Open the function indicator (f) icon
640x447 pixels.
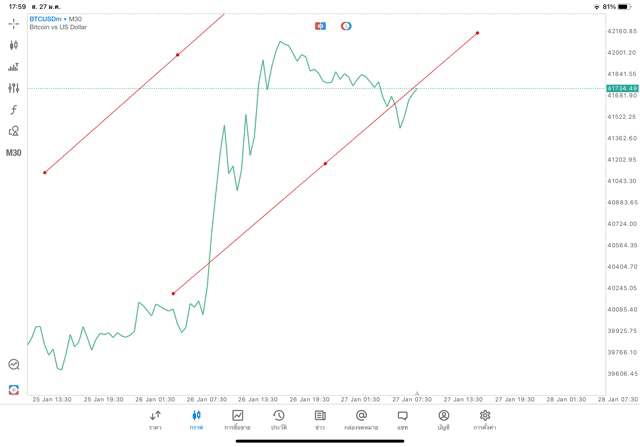click(x=14, y=110)
